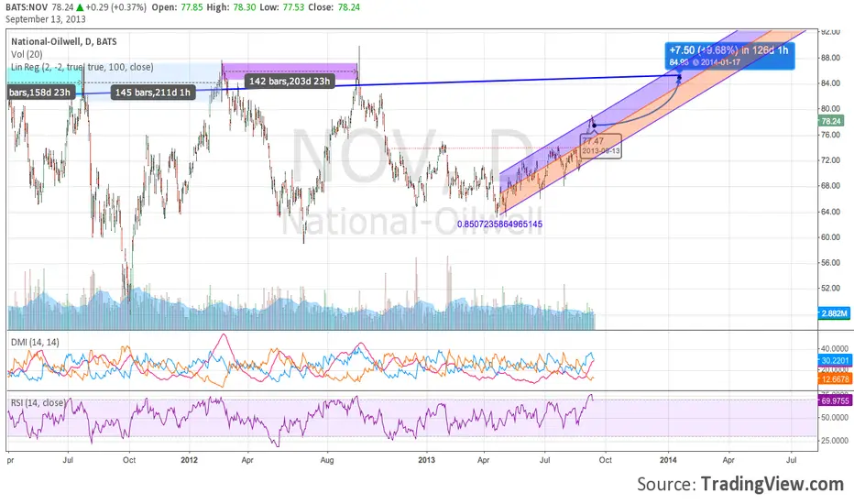Click the Open: 77.85 value

177,7
